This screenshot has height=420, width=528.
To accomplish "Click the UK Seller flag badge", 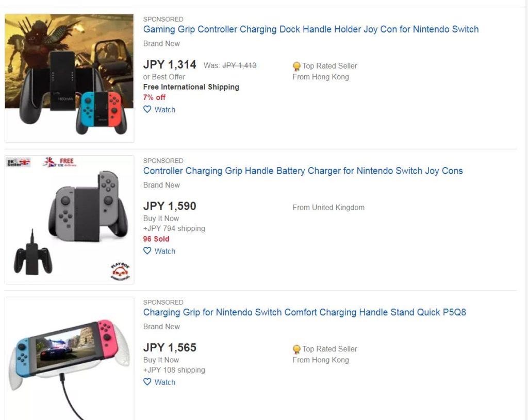I will pyautogui.click(x=18, y=162).
